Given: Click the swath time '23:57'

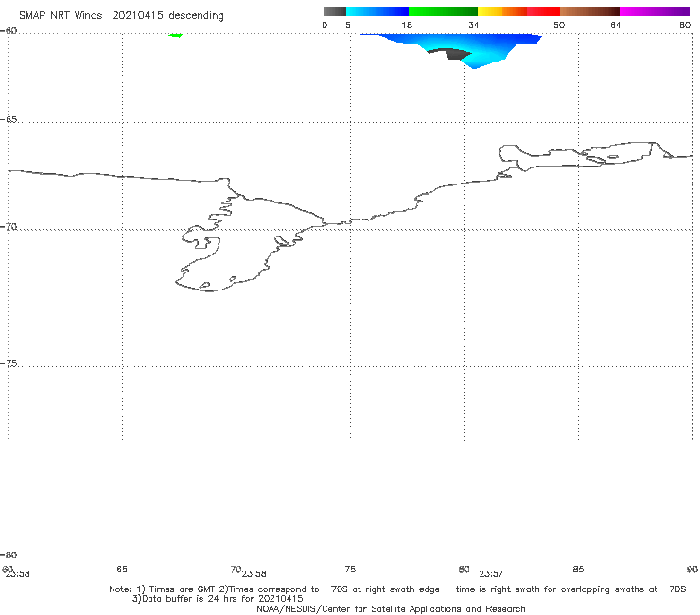Looking at the screenshot, I should pyautogui.click(x=491, y=574).
